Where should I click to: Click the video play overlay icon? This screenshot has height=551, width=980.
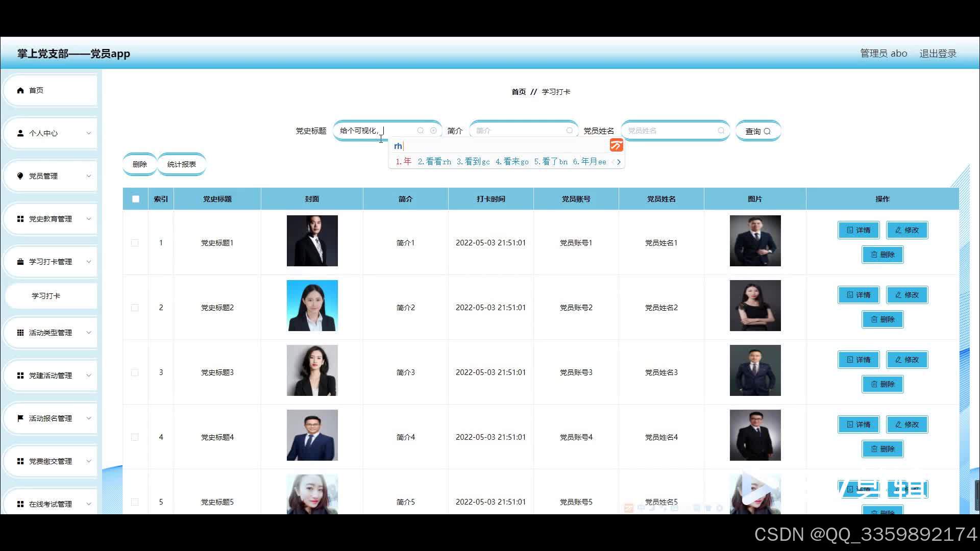click(756, 489)
